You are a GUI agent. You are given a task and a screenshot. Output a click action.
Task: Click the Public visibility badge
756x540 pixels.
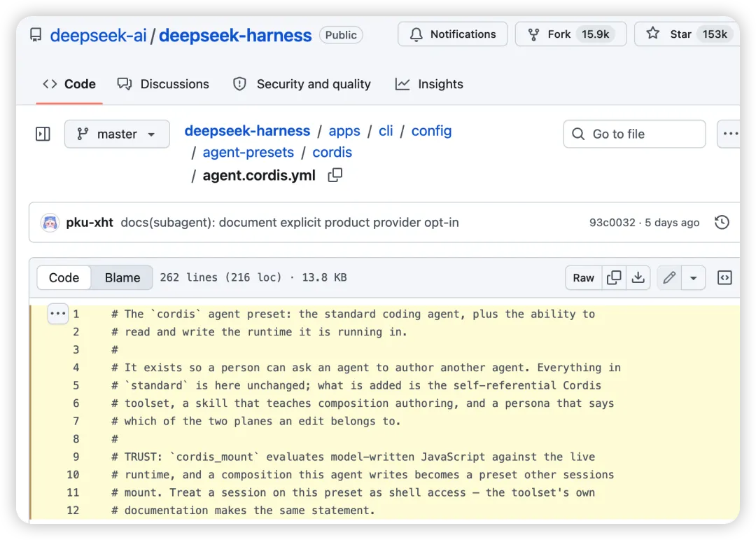click(x=341, y=35)
